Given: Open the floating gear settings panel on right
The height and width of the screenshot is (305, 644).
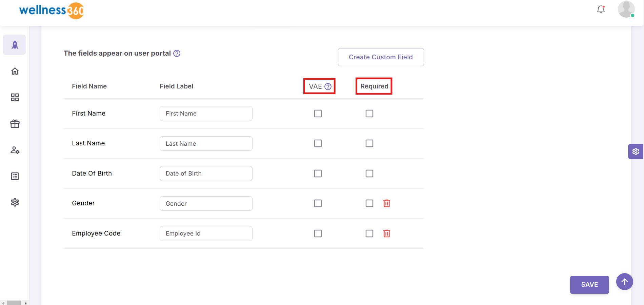Looking at the screenshot, I should (636, 151).
